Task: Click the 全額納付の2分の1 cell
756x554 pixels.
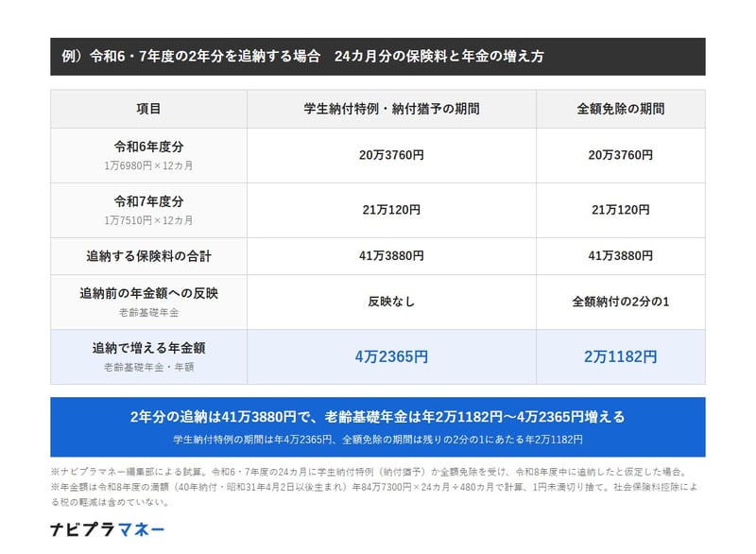Action: [621, 302]
